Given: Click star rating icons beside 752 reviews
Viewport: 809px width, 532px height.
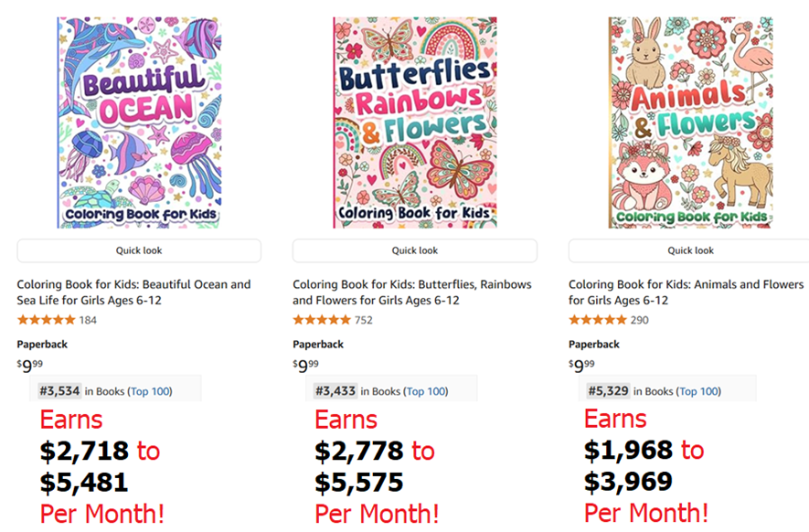Looking at the screenshot, I should [x=322, y=320].
